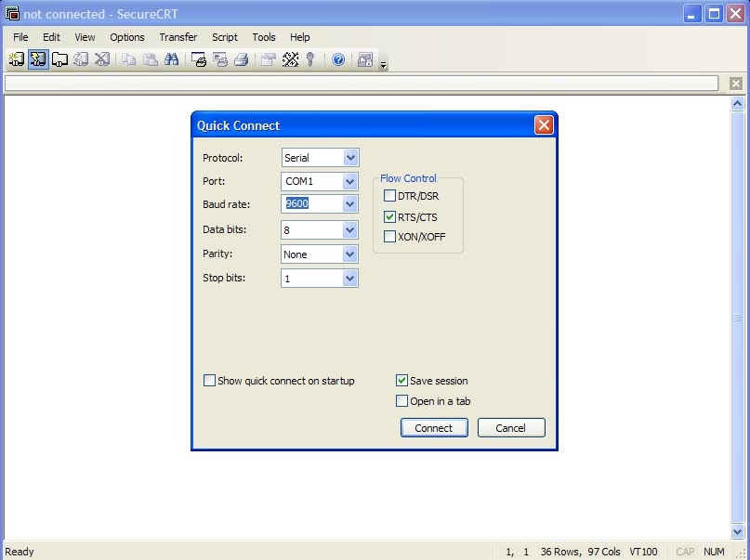Open the Protocol dropdown

tap(350, 157)
